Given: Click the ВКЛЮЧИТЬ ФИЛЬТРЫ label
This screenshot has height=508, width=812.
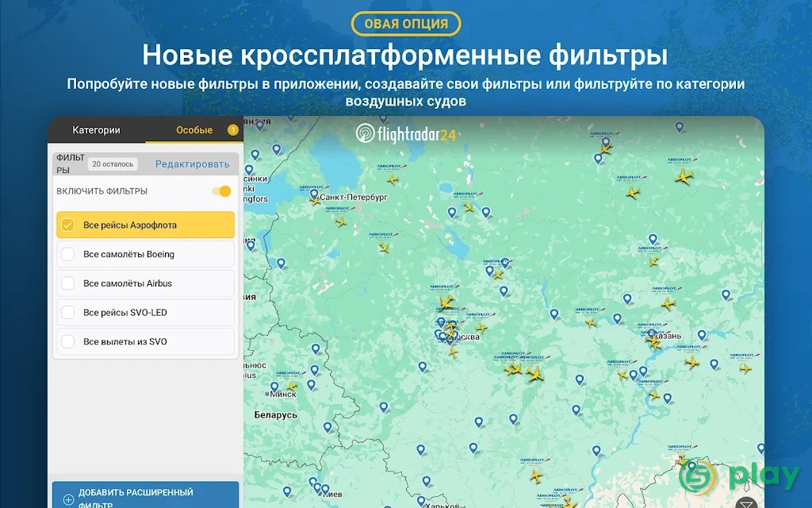Looking at the screenshot, I should [x=102, y=191].
